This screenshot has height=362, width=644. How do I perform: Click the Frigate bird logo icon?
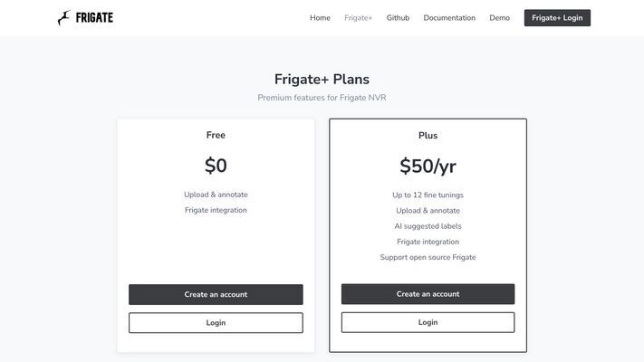point(63,18)
